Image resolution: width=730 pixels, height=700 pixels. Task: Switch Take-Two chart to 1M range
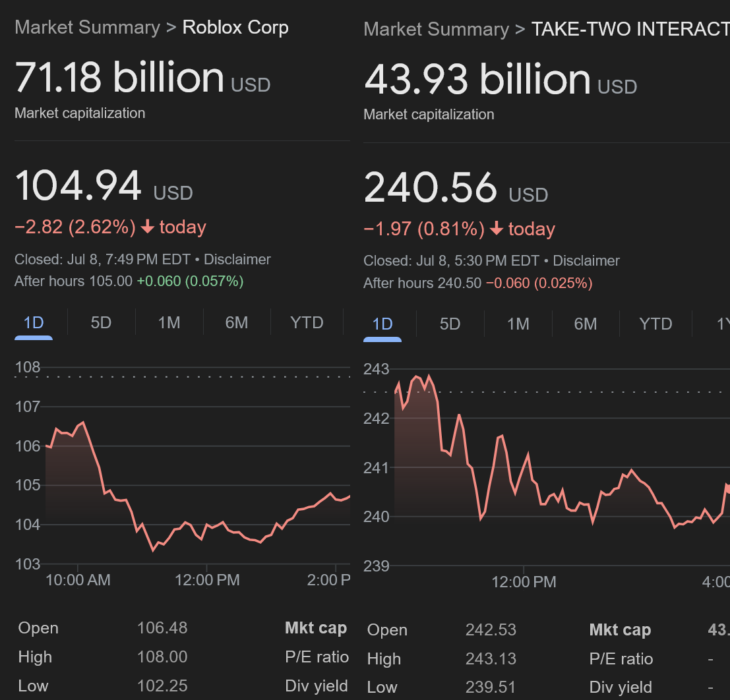click(518, 324)
